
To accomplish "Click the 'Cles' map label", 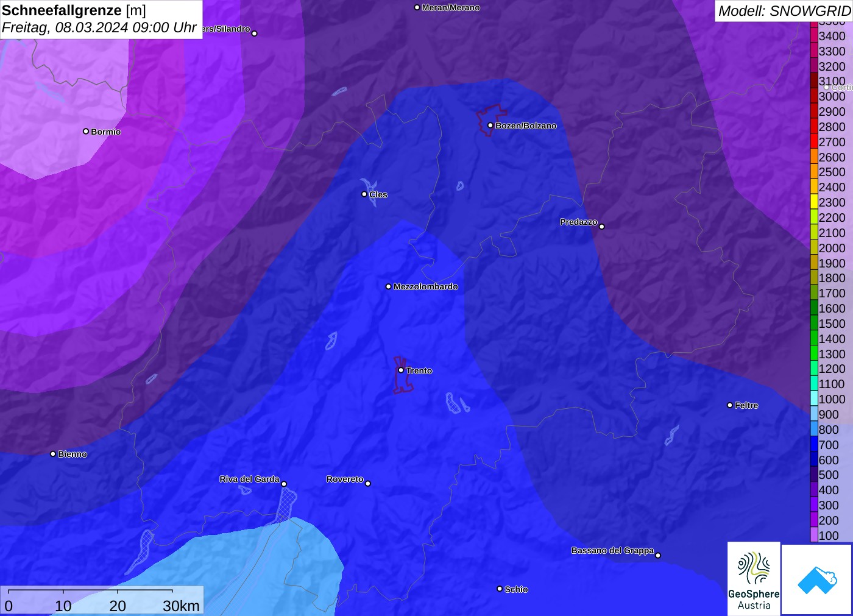I will (378, 194).
